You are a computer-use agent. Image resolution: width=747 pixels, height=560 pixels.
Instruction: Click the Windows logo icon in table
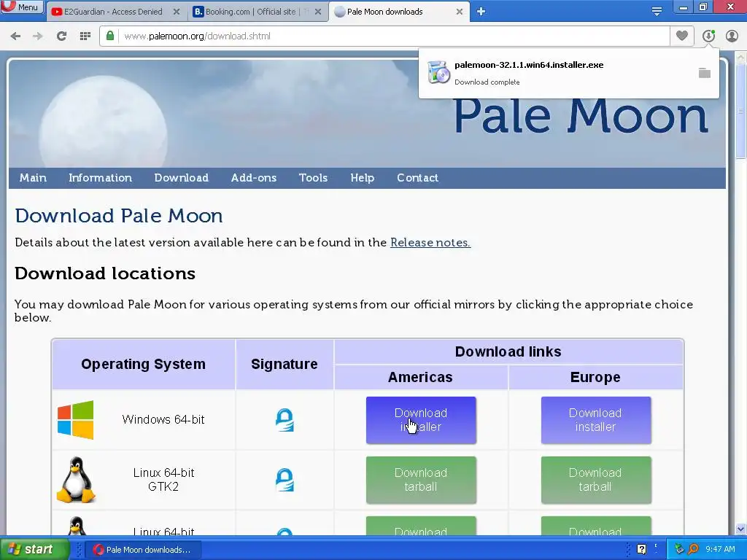click(76, 419)
